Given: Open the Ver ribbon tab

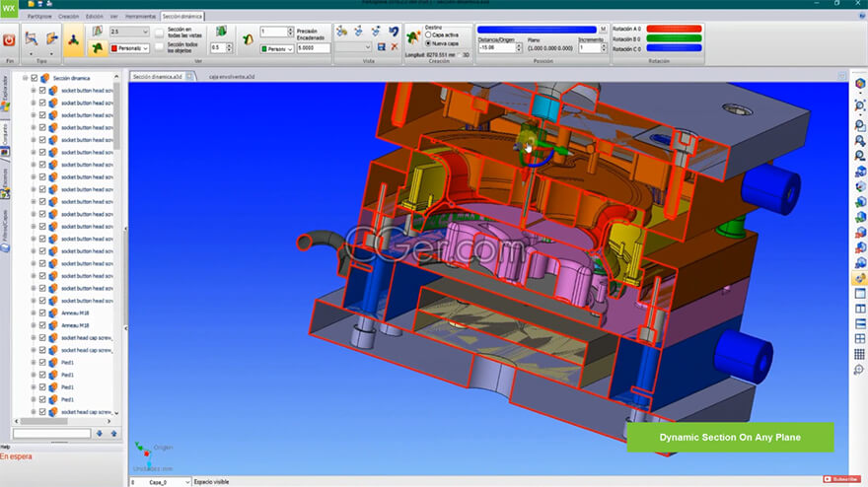Looking at the screenshot, I should [x=114, y=16].
